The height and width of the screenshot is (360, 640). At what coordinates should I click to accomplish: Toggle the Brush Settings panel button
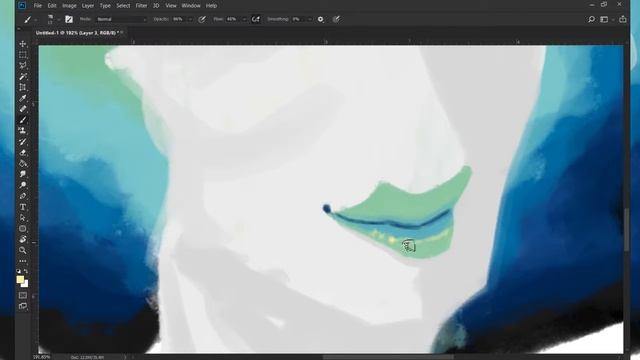coord(69,19)
